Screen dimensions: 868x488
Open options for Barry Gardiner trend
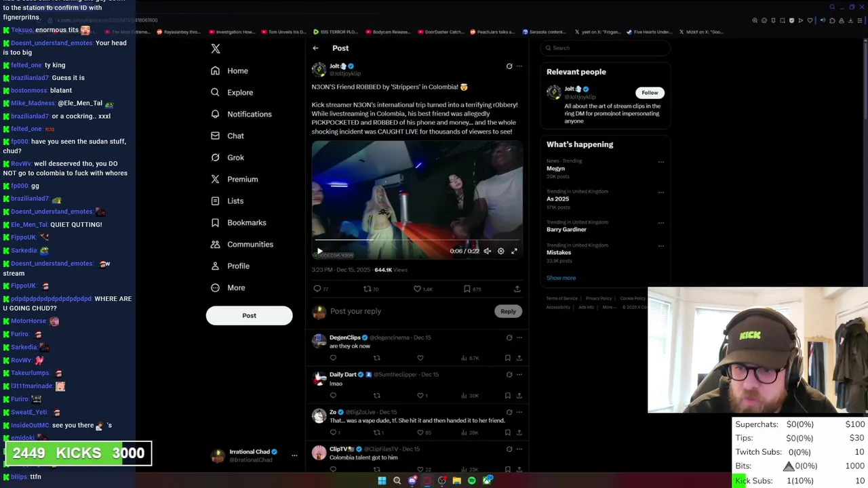pos(661,222)
